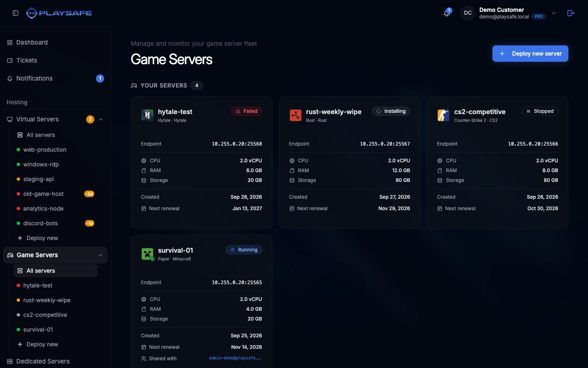Open Dashboard in the sidebar
The width and height of the screenshot is (588, 368).
coord(55,43)
